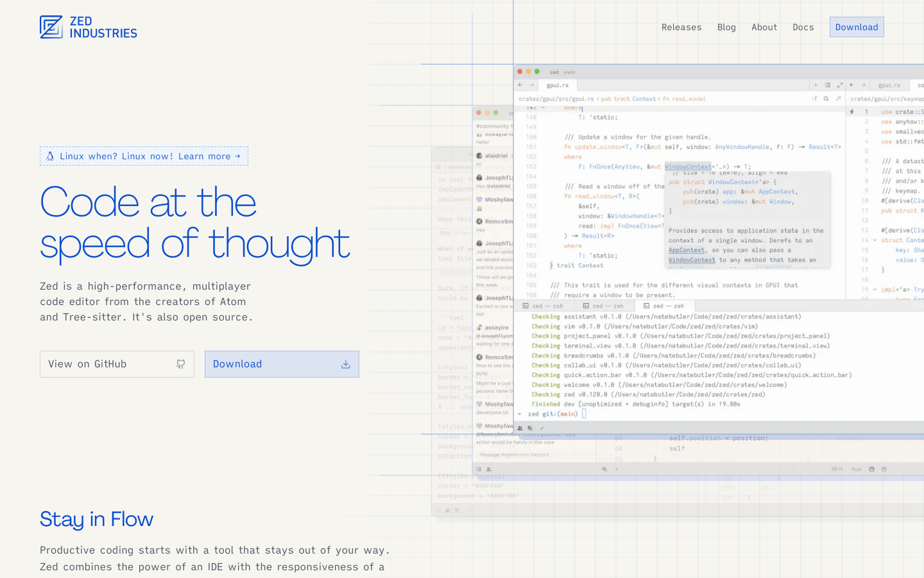
Task: Click the checkmark diagnostics icon in the front window's status bar
Action: point(542,428)
